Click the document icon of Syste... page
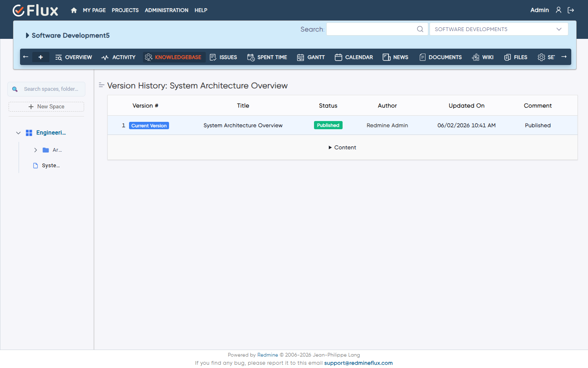588x368 pixels. [x=36, y=166]
